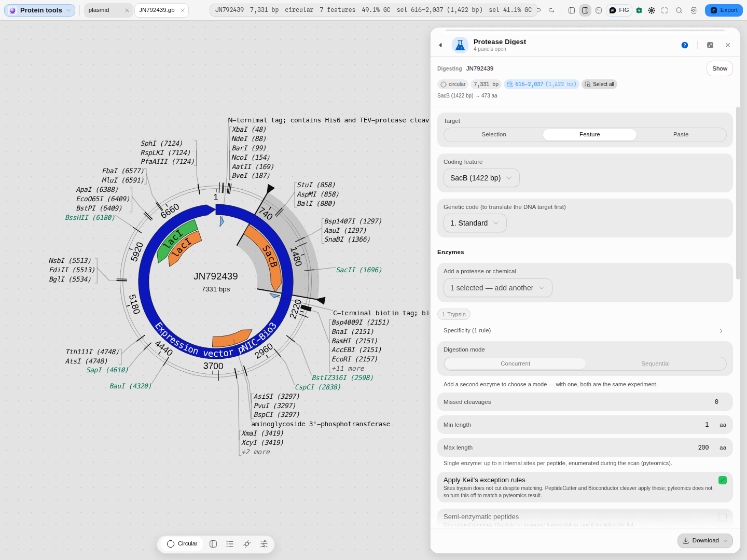This screenshot has height=560, width=747.
Task: Click the green gear badge icon
Action: click(639, 10)
